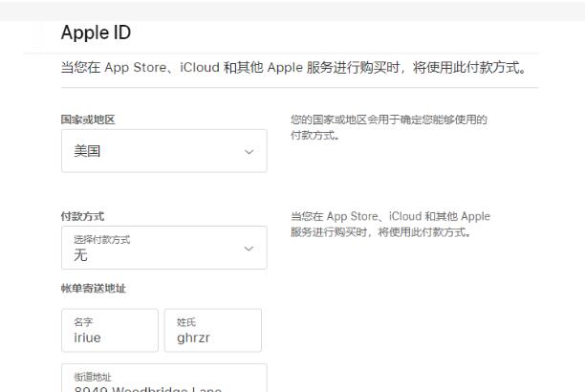Click the country help text on the right
The width and height of the screenshot is (585, 392).
(x=388, y=127)
